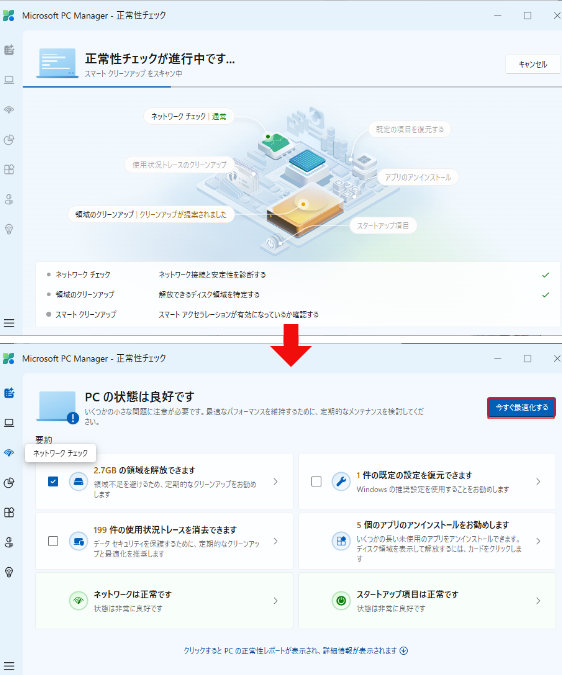Expand the スタートアップ項目は正常です card chevron
562x675 pixels.
point(538,601)
